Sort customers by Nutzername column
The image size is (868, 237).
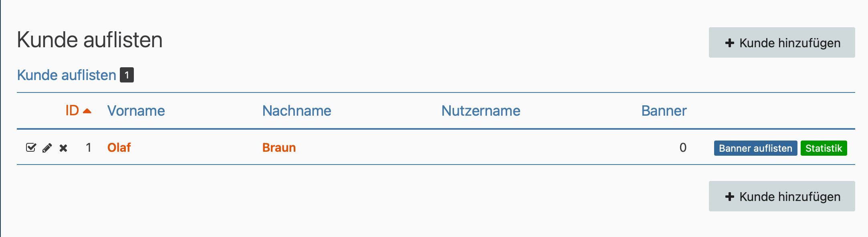(480, 111)
